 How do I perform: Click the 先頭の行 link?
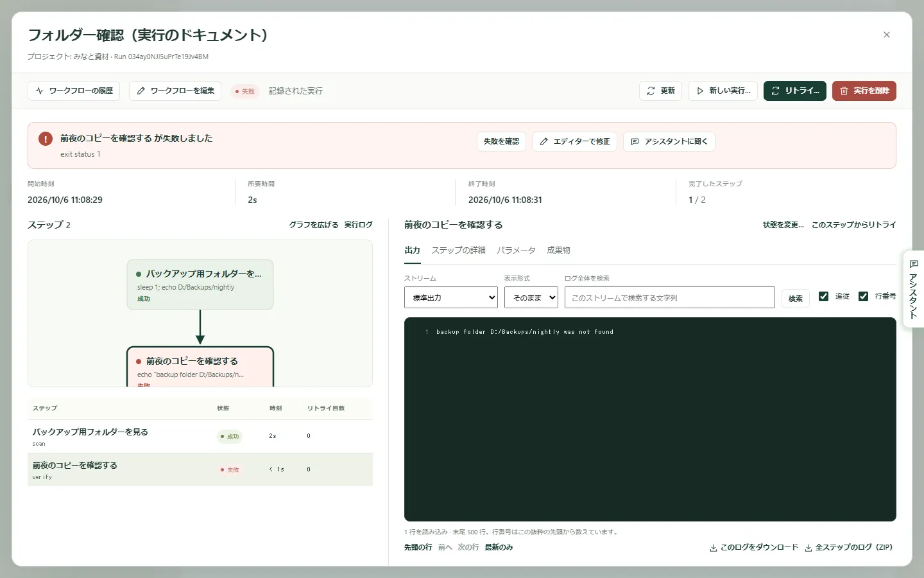[x=418, y=548]
